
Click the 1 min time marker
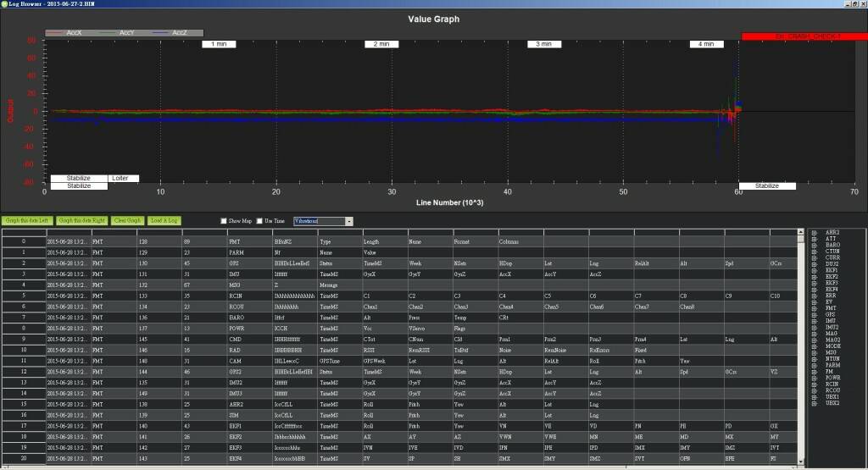(x=219, y=44)
